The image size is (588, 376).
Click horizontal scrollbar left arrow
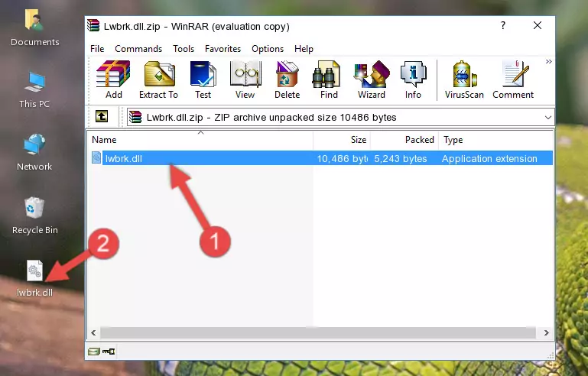(x=93, y=332)
